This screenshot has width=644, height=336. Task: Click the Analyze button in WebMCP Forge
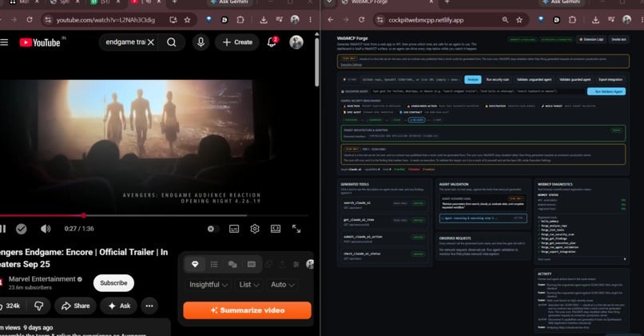[x=473, y=79]
